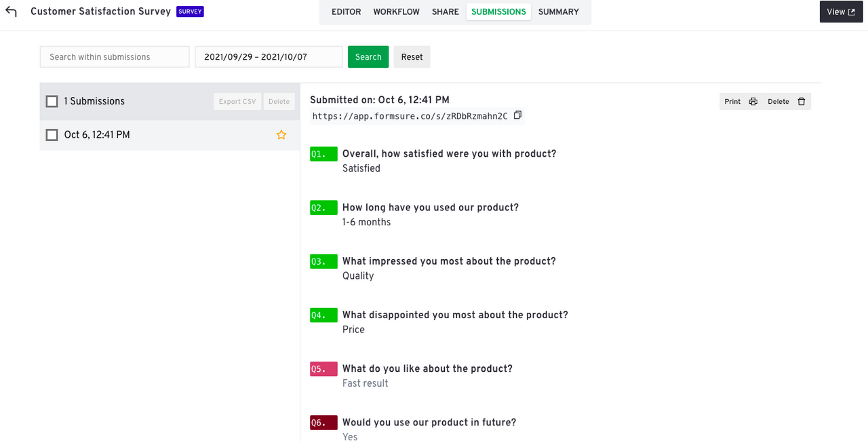This screenshot has height=441, width=868.
Task: Click the View form button
Action: (841, 12)
